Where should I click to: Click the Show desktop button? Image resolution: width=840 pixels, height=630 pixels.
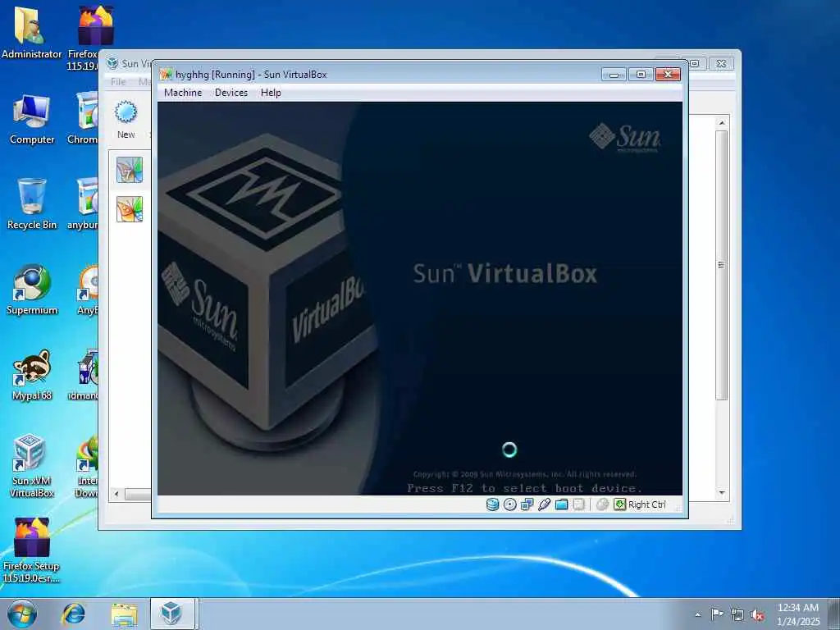[x=834, y=614]
